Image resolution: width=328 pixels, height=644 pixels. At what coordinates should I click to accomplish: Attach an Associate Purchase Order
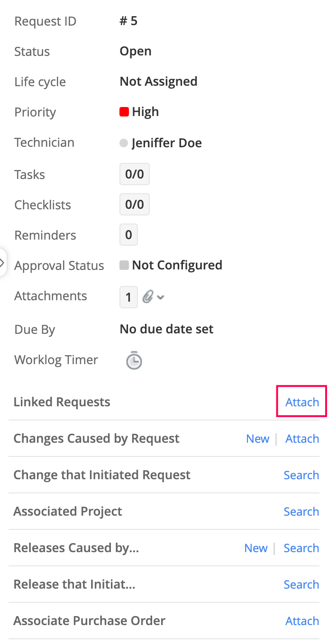pos(302,621)
